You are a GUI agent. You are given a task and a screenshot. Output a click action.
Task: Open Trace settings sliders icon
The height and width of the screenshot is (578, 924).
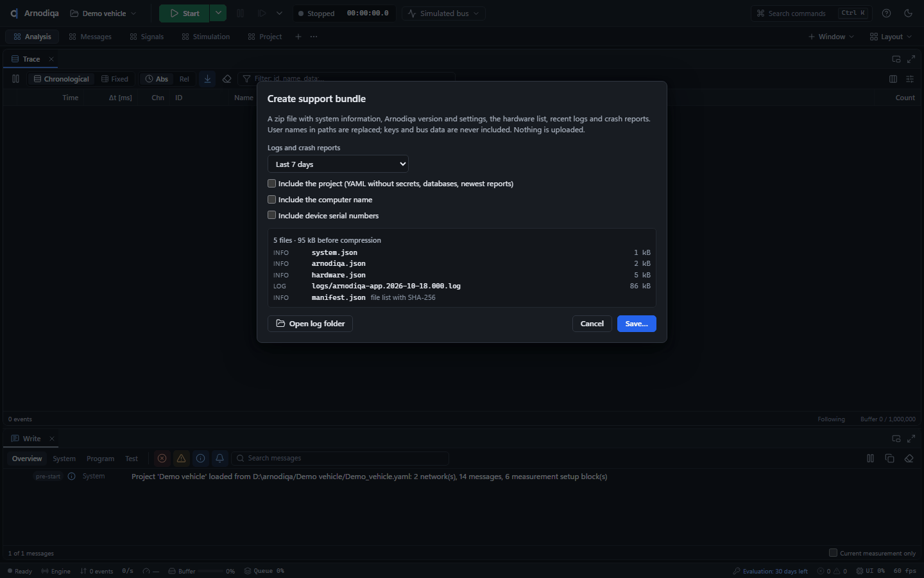tap(910, 79)
